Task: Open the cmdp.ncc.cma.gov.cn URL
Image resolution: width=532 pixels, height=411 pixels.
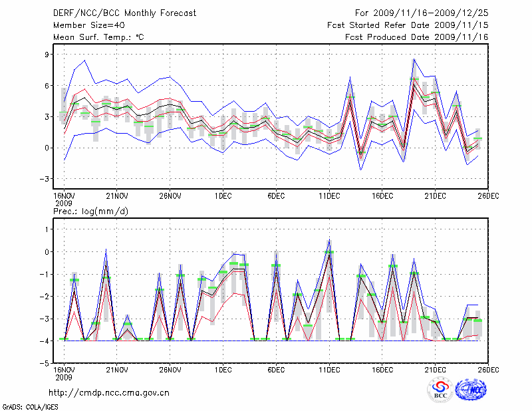Action: 109,393
